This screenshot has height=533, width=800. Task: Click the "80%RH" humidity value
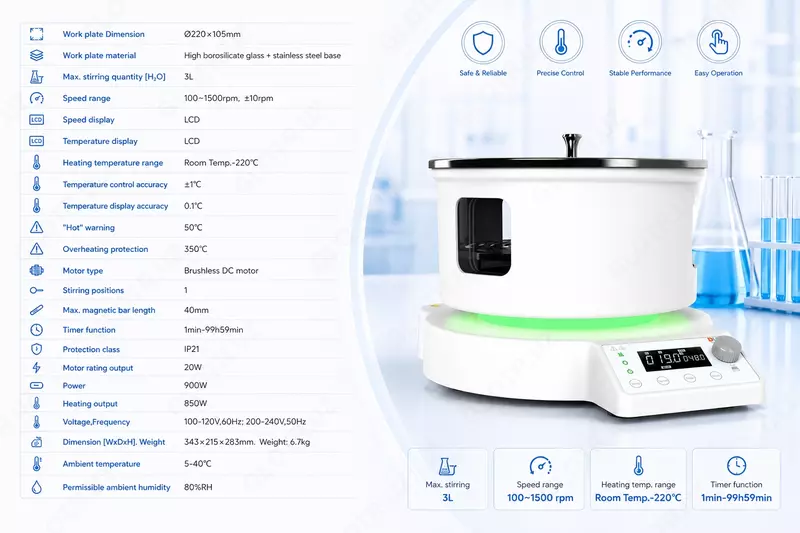pos(198,487)
